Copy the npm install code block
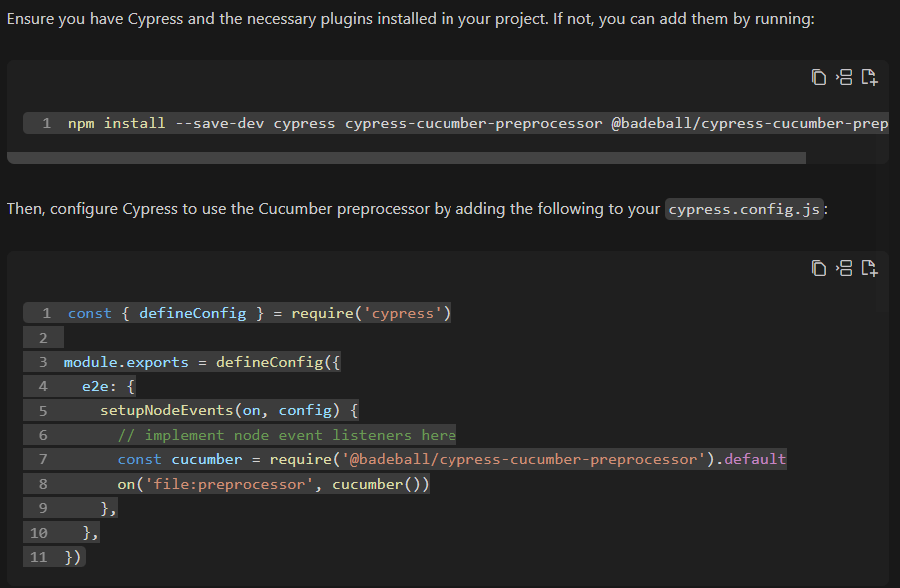Screen dimensions: 900x588 click(818, 77)
